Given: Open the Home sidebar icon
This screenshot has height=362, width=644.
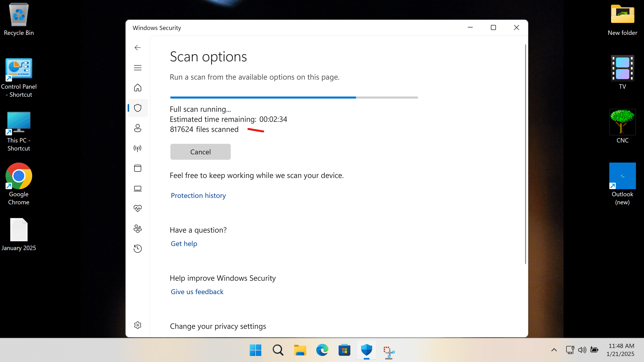Looking at the screenshot, I should (x=138, y=88).
